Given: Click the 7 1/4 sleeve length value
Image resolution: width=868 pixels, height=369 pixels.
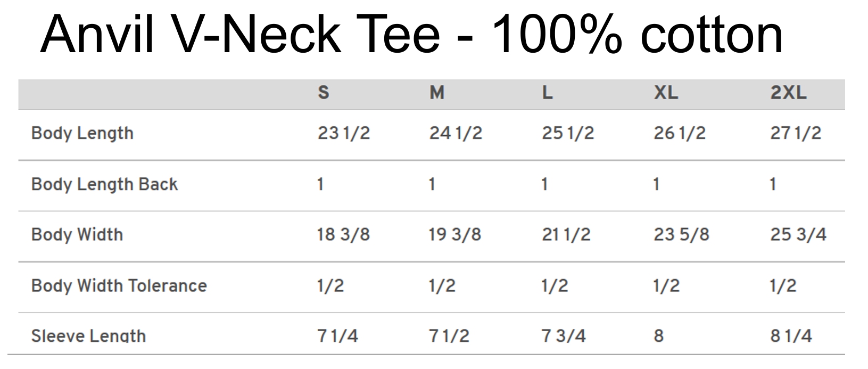Looking at the screenshot, I should pyautogui.click(x=337, y=336).
